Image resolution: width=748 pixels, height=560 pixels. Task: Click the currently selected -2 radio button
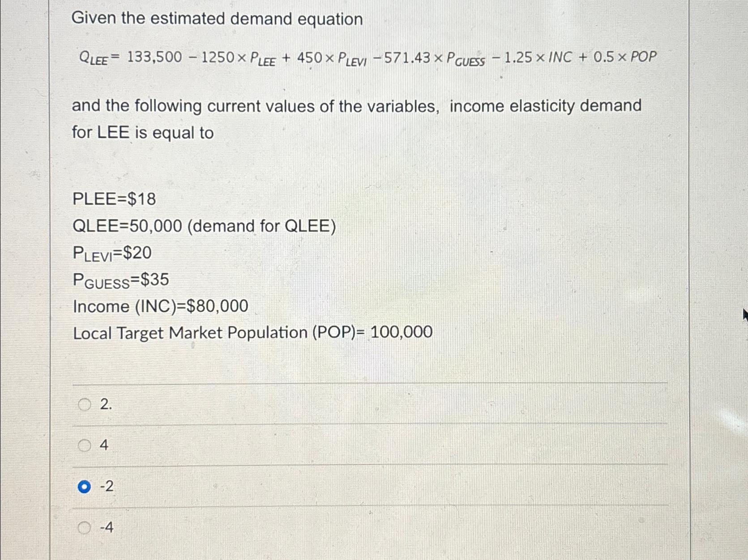[x=85, y=486]
